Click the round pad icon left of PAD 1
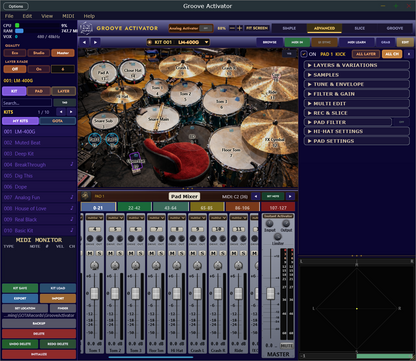This screenshot has height=361, width=416. [85, 196]
